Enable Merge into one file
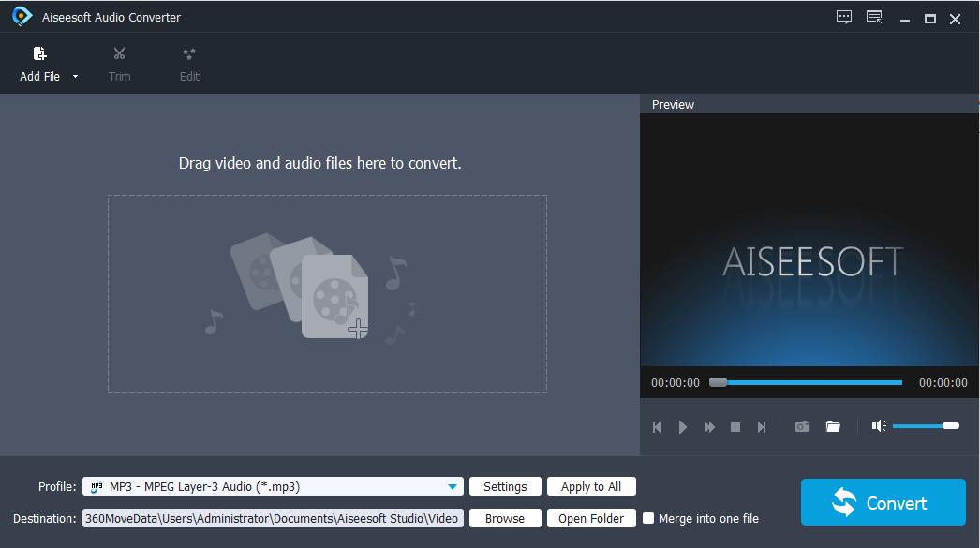 point(648,518)
